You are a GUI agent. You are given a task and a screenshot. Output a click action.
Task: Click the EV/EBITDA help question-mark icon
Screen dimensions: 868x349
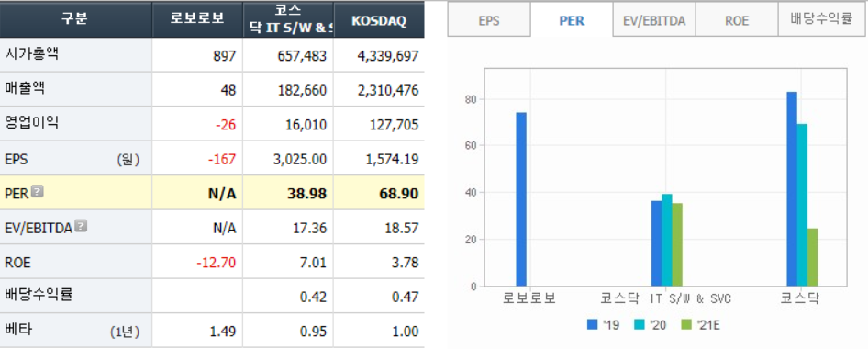(81, 226)
